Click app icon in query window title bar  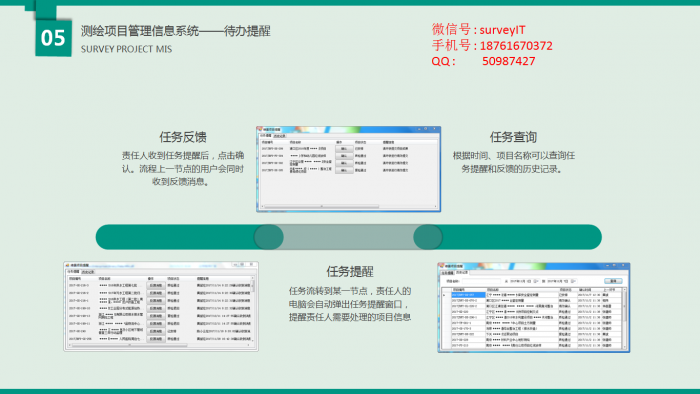point(442,266)
